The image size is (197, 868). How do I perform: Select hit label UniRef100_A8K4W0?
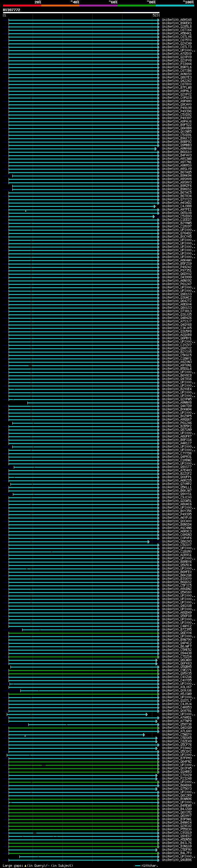pos(176,260)
